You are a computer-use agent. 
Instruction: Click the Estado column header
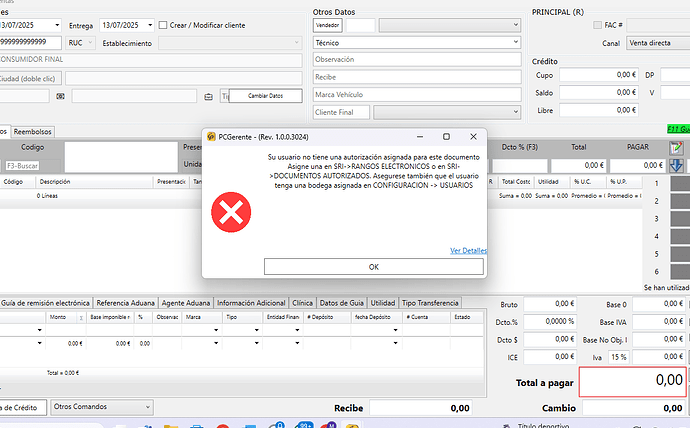(x=466, y=317)
